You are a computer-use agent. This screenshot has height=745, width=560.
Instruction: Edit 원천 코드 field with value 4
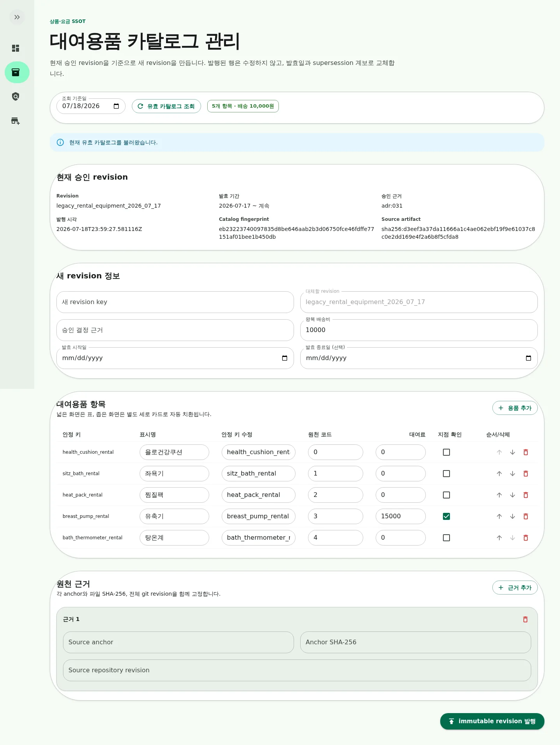[336, 538]
